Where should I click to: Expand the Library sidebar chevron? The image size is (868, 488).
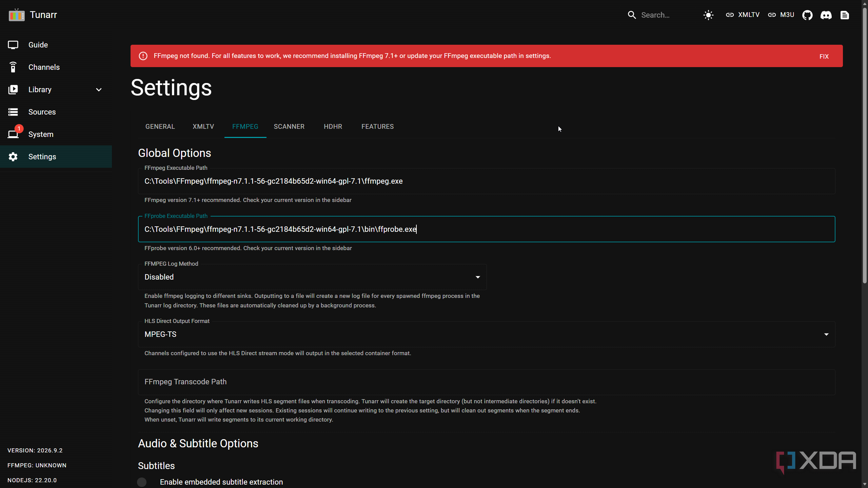(x=99, y=90)
